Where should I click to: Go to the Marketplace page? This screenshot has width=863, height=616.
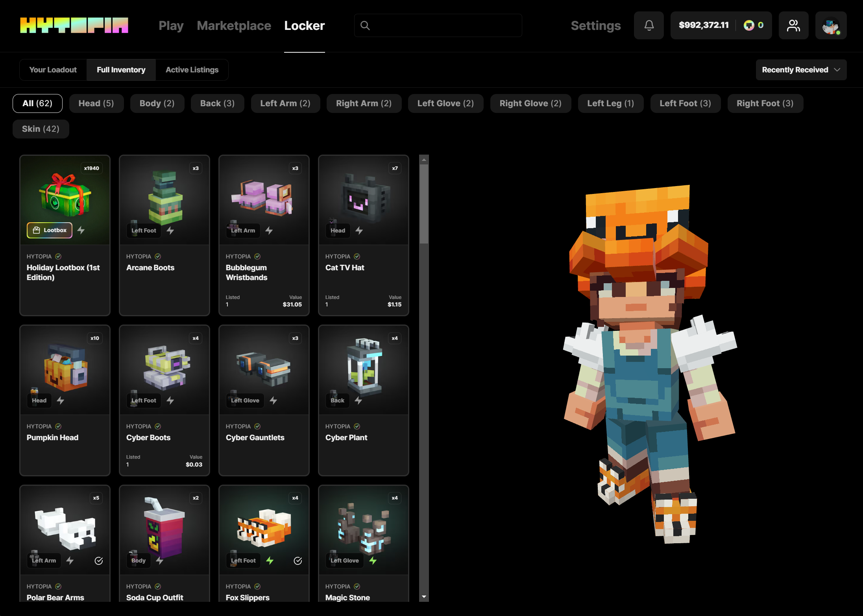pyautogui.click(x=234, y=26)
